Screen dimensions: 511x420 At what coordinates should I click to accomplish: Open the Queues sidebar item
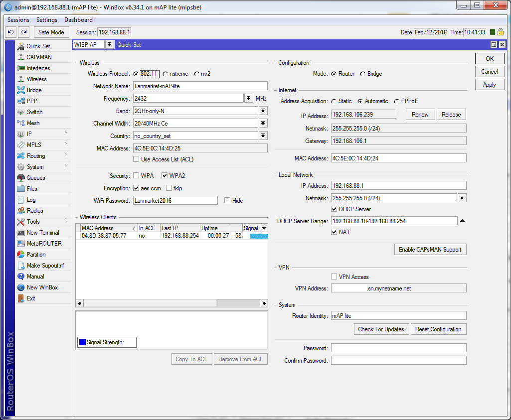click(x=35, y=178)
